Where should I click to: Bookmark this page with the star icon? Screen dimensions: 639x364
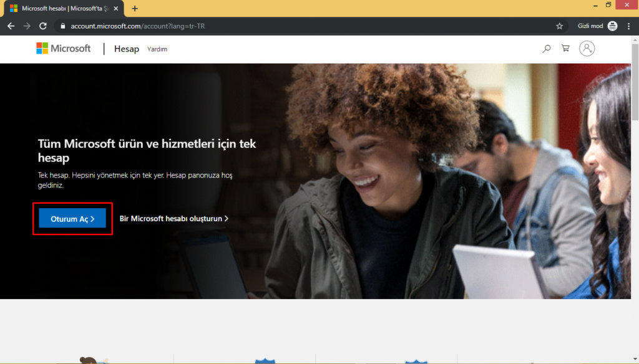tap(560, 26)
